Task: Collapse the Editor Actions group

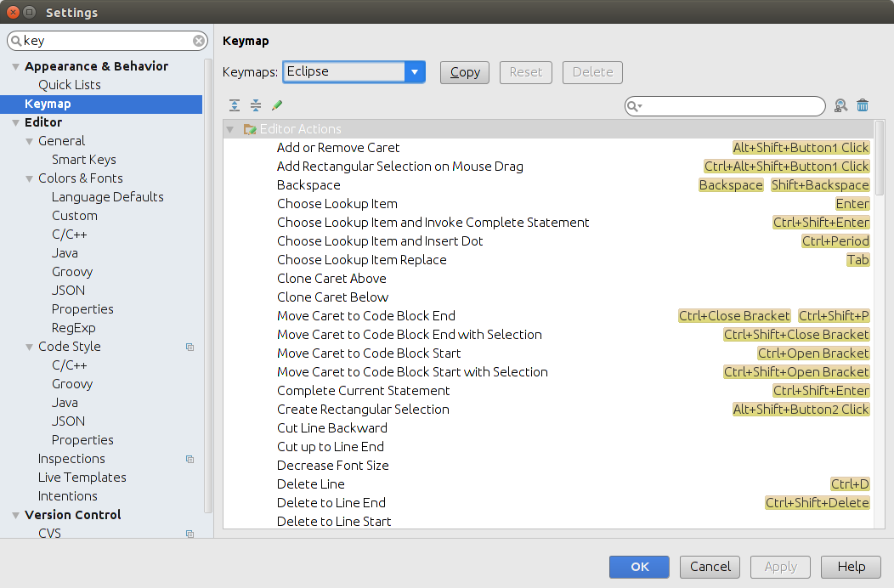Action: pos(230,129)
